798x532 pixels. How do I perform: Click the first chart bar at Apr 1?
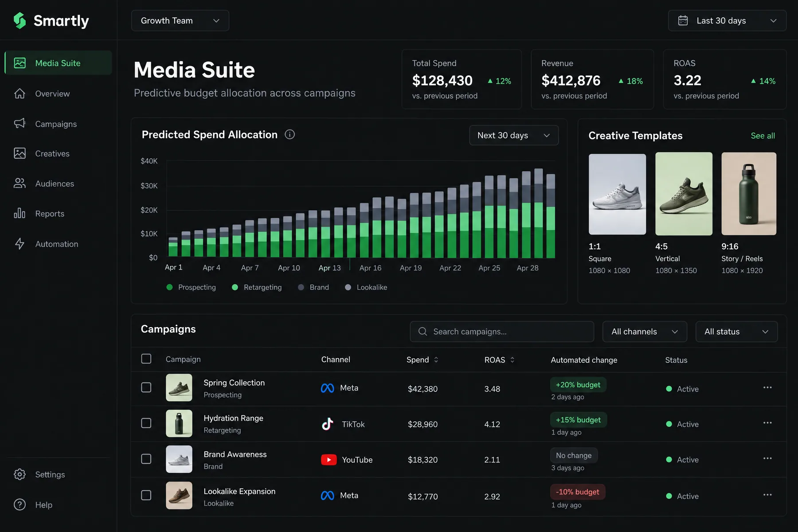tap(173, 247)
